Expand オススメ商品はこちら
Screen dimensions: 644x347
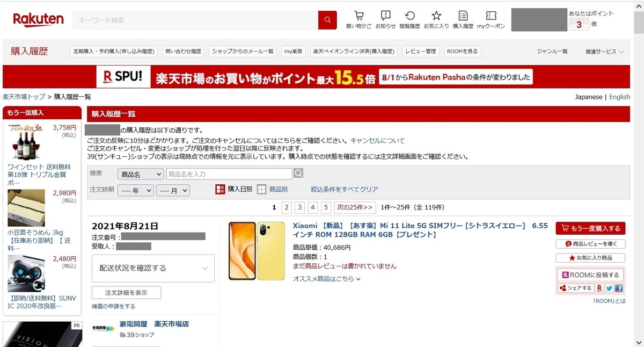coord(327,279)
